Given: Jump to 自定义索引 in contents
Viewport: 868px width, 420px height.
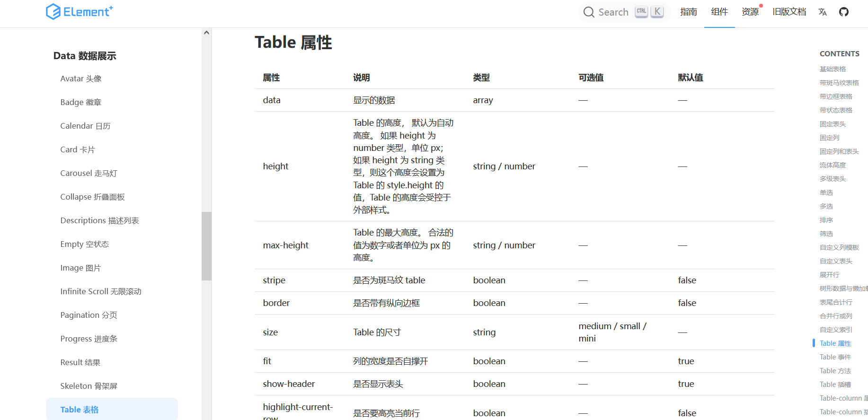Looking at the screenshot, I should click(836, 330).
